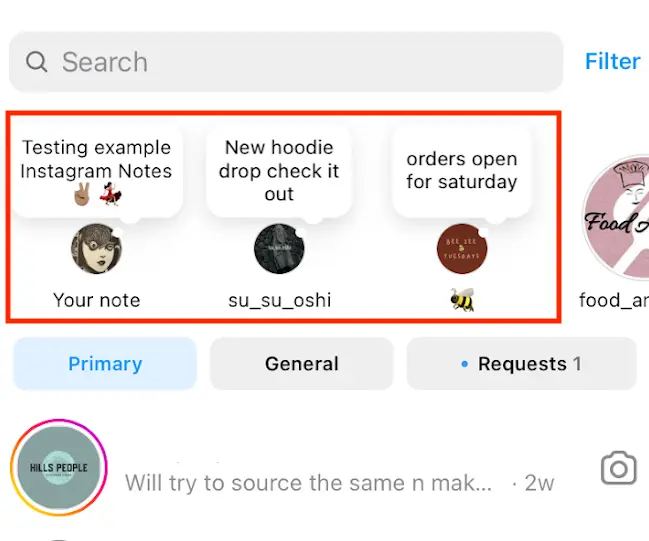The width and height of the screenshot is (649, 541).
Task: Tap the Bee See Tuesdays avatar
Action: (x=462, y=248)
